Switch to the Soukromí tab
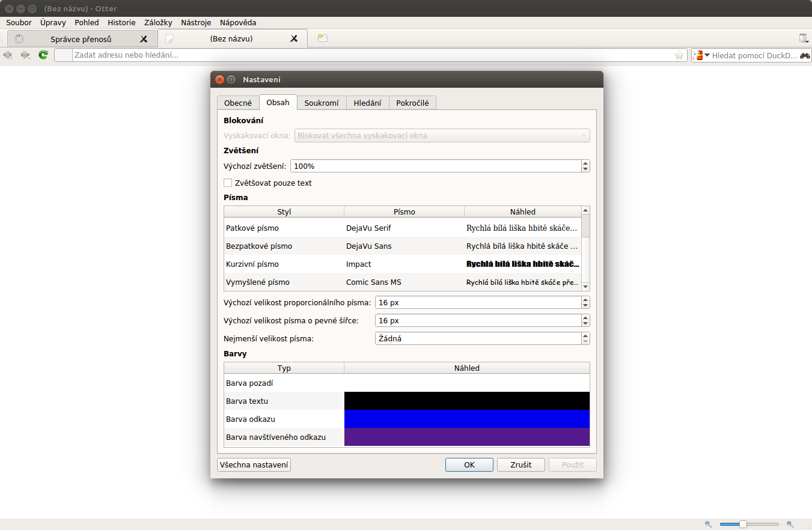 click(x=321, y=103)
